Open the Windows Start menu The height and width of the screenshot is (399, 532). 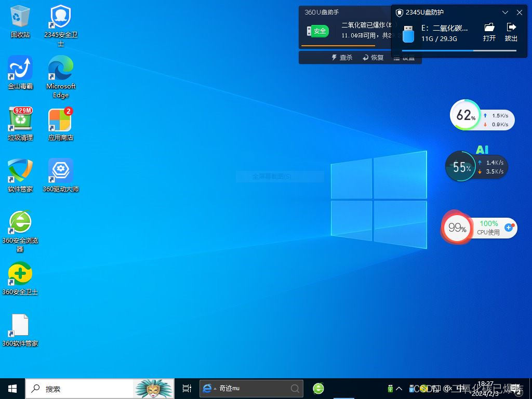(x=12, y=389)
